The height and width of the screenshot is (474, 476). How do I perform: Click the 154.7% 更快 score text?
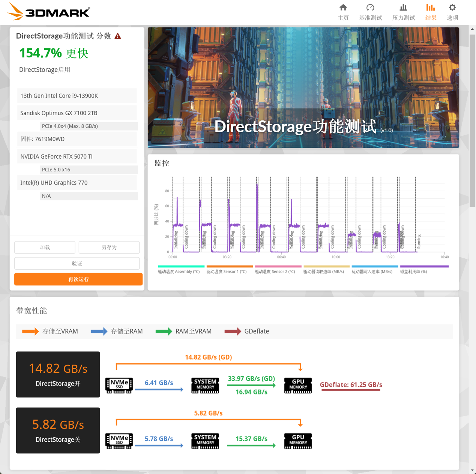54,53
